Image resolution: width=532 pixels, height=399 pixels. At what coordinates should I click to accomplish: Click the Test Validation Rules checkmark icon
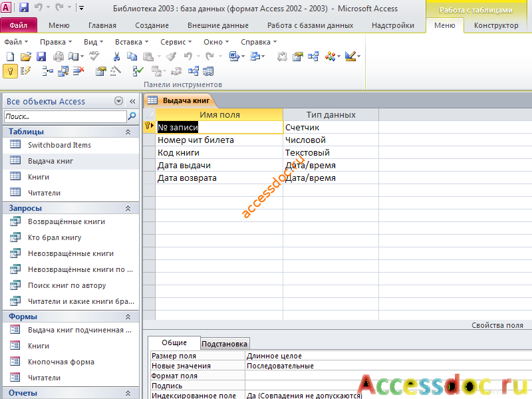click(x=138, y=71)
